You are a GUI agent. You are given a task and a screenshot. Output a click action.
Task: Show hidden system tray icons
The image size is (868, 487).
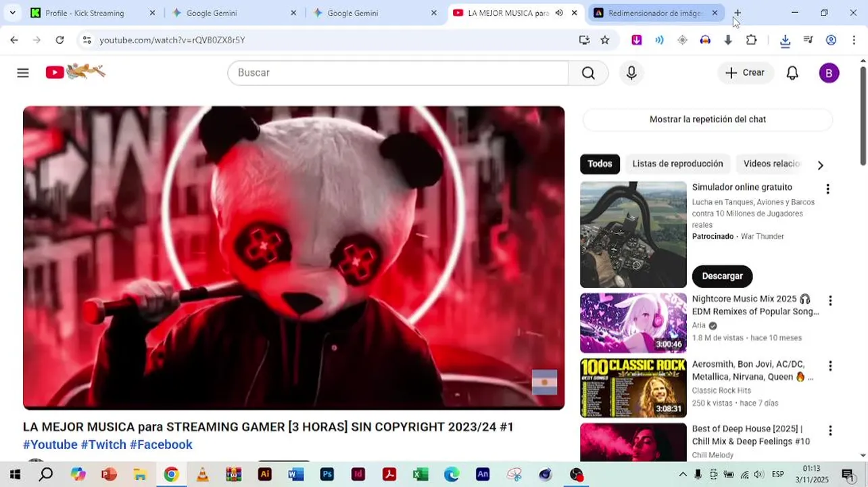tap(683, 474)
